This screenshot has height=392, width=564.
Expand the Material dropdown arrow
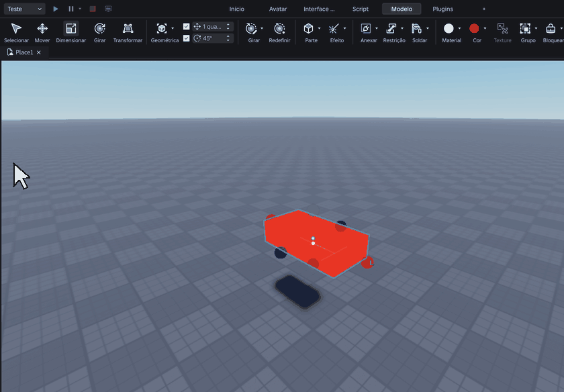[459, 28]
